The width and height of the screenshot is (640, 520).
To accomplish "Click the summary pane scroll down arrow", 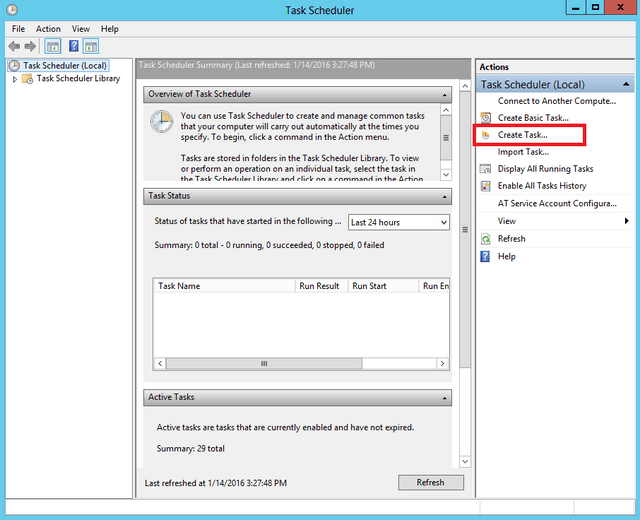I will 465,462.
